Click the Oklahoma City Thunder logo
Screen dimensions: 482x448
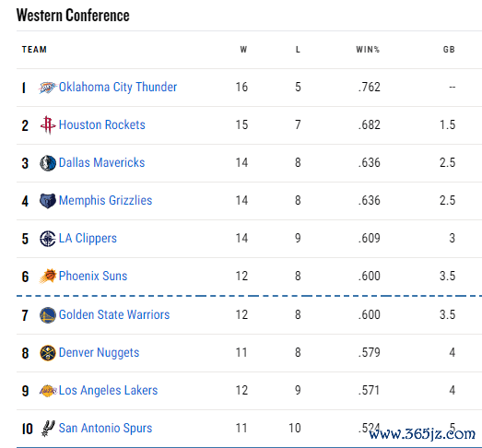48,88
